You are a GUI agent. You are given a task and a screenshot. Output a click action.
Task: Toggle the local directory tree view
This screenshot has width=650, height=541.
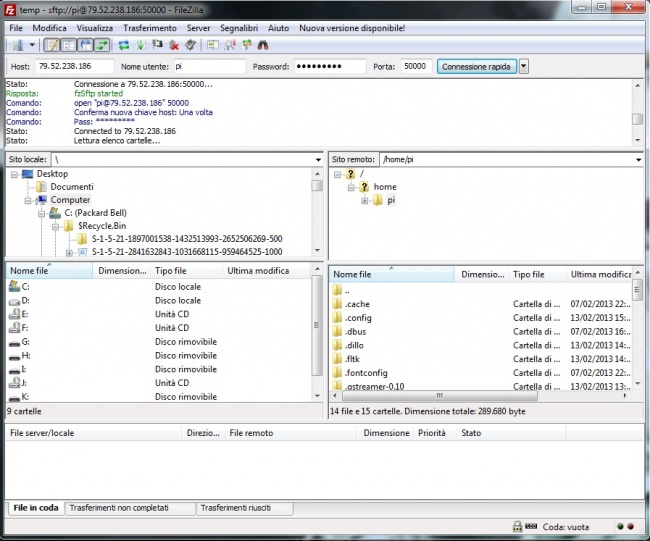pos(69,45)
